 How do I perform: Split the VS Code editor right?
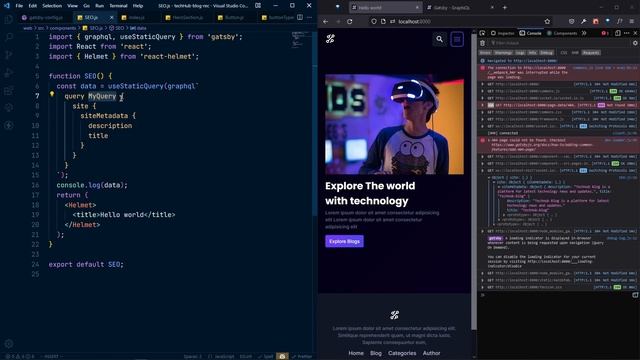[300, 17]
